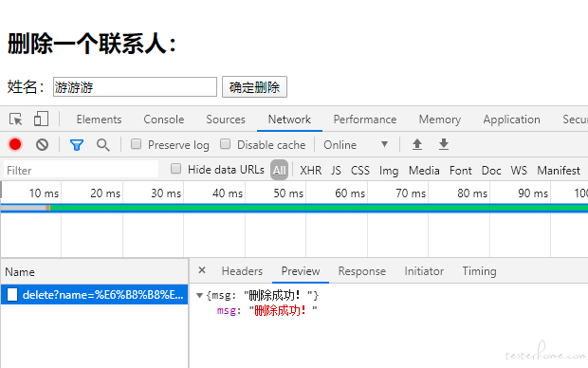Filter requests by Doc type
The image size is (588, 368).
click(x=491, y=171)
